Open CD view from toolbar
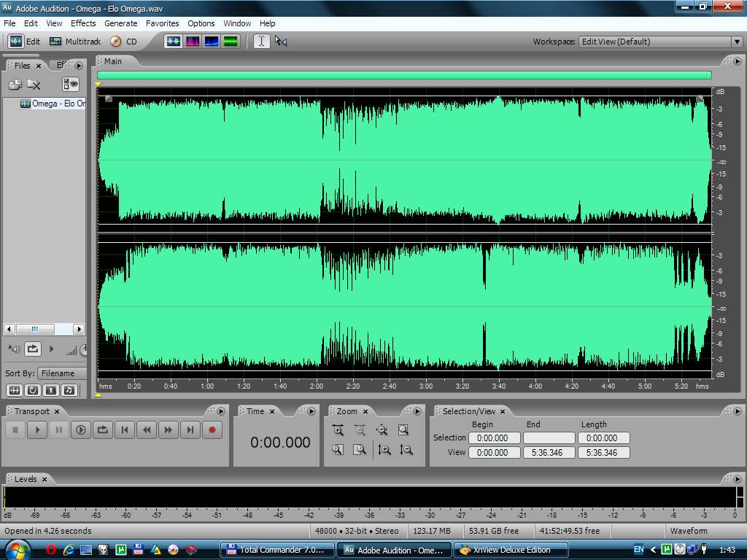This screenshot has width=747, height=560. click(x=123, y=42)
